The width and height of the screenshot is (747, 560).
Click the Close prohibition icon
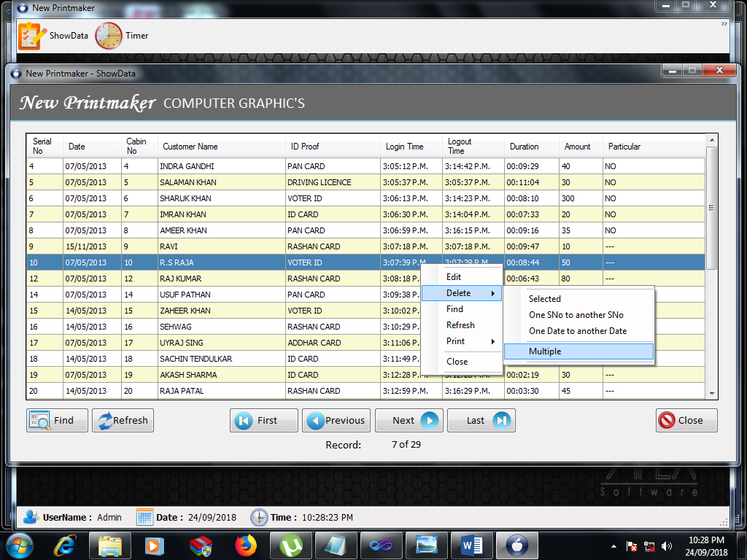(668, 420)
